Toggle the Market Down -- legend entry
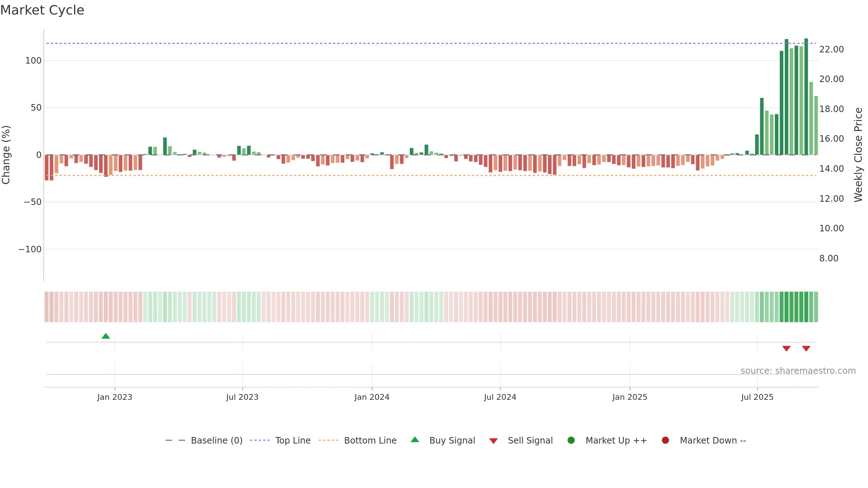The image size is (868, 488). [704, 440]
